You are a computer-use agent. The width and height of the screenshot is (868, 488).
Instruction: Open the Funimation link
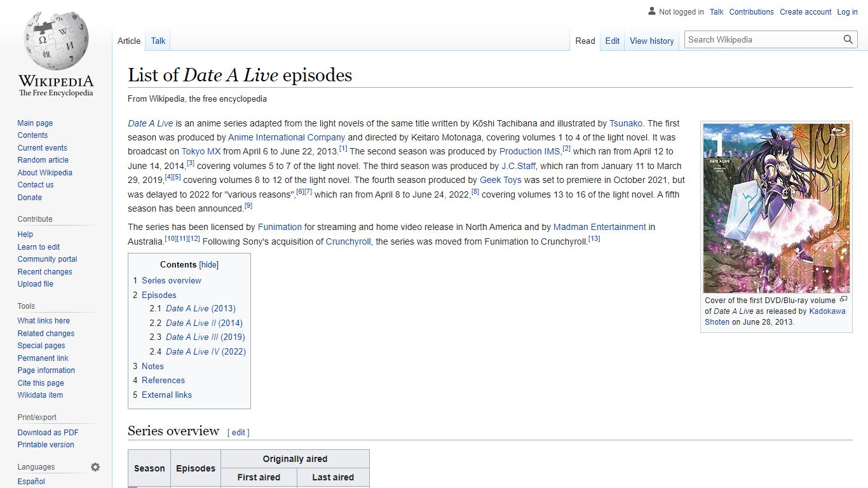pyautogui.click(x=280, y=227)
